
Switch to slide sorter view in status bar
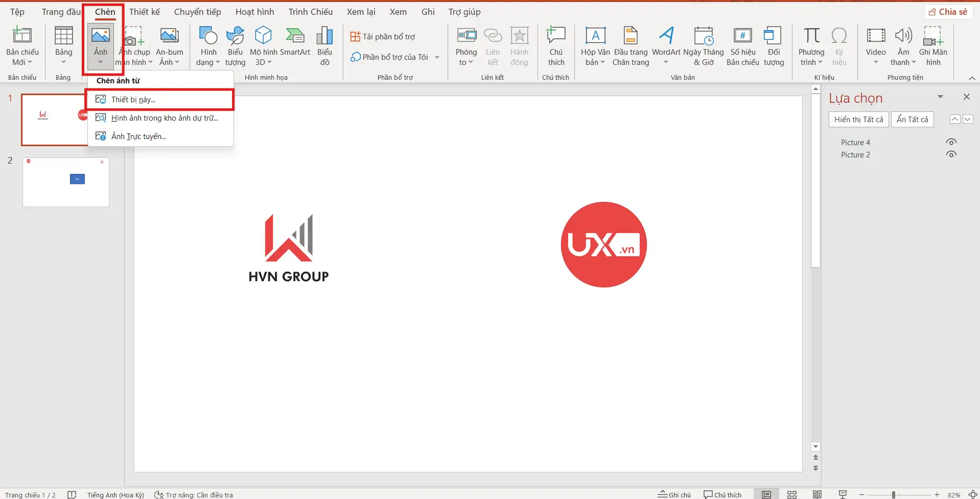tap(792, 494)
